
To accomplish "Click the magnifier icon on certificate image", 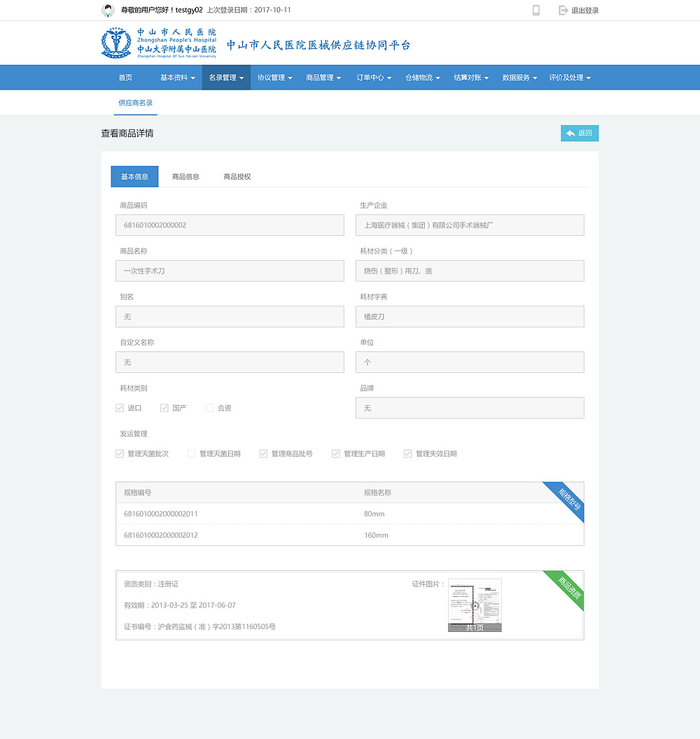I will 475,605.
